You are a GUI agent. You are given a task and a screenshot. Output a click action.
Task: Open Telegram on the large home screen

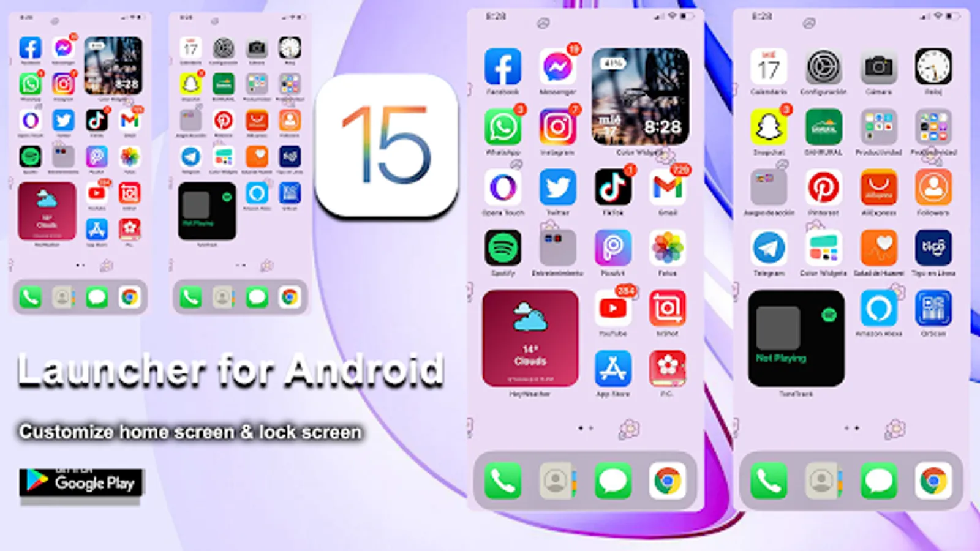[x=769, y=248]
